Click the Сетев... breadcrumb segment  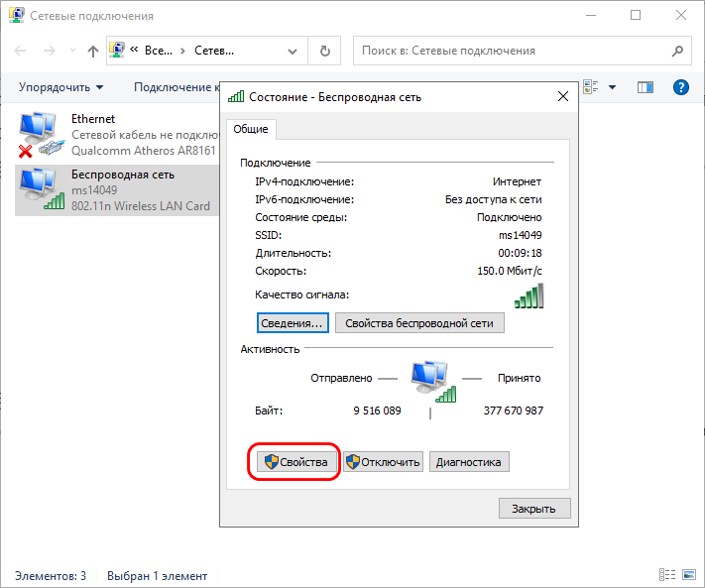tap(214, 51)
